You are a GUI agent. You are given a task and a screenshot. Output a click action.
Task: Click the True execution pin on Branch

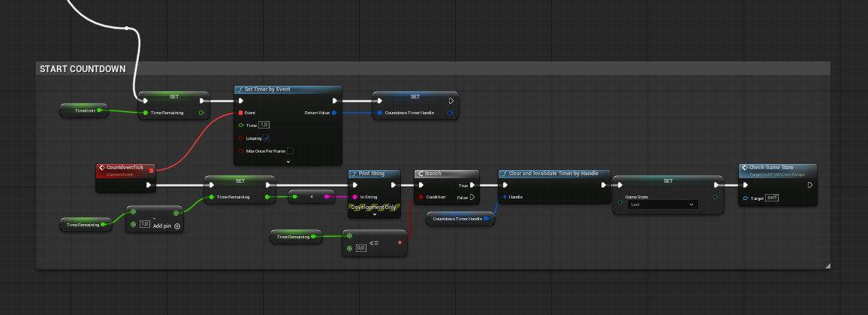(x=472, y=185)
